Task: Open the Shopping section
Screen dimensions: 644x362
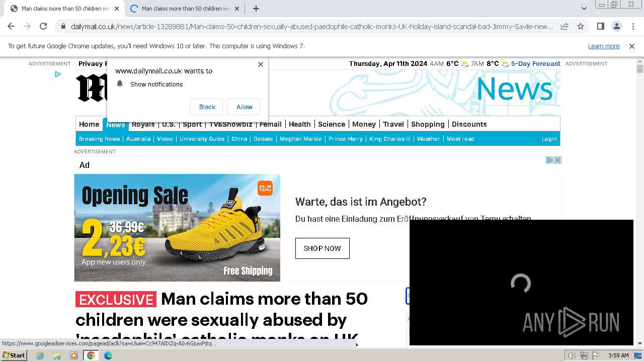Action: point(428,124)
